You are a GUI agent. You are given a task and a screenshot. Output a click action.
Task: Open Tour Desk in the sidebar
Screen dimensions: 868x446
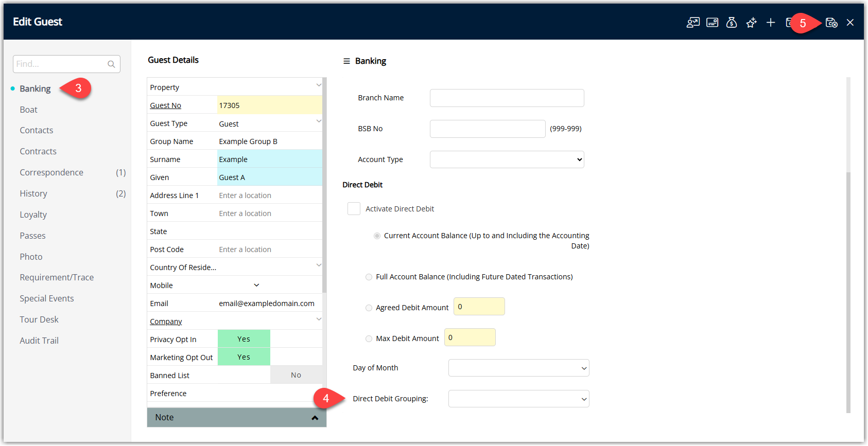[x=39, y=319]
